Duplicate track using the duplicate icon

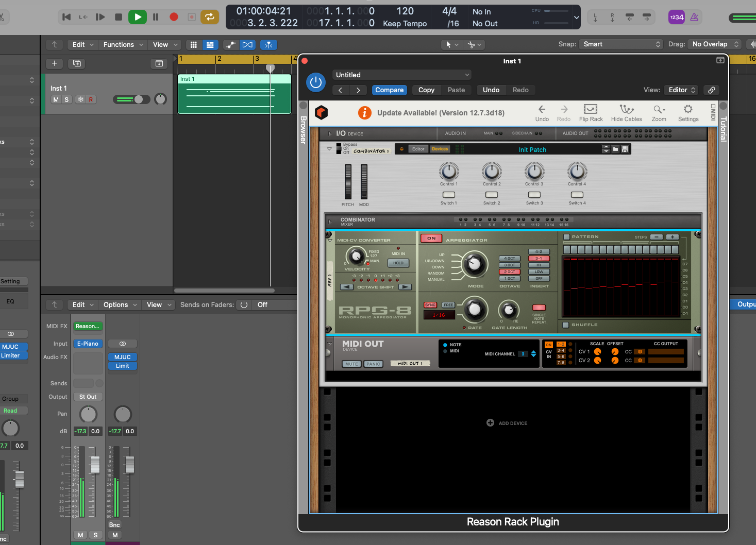click(x=77, y=63)
